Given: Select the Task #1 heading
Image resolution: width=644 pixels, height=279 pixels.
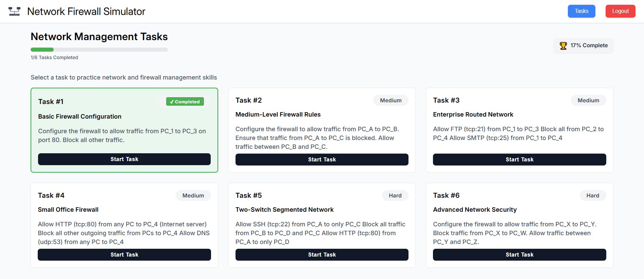Looking at the screenshot, I should click(51, 102).
